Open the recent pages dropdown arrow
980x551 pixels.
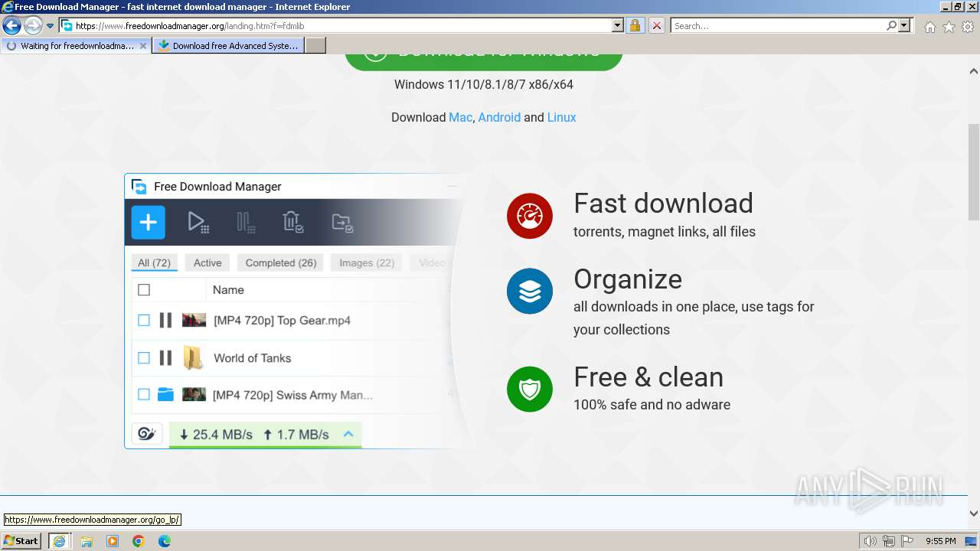[x=51, y=26]
